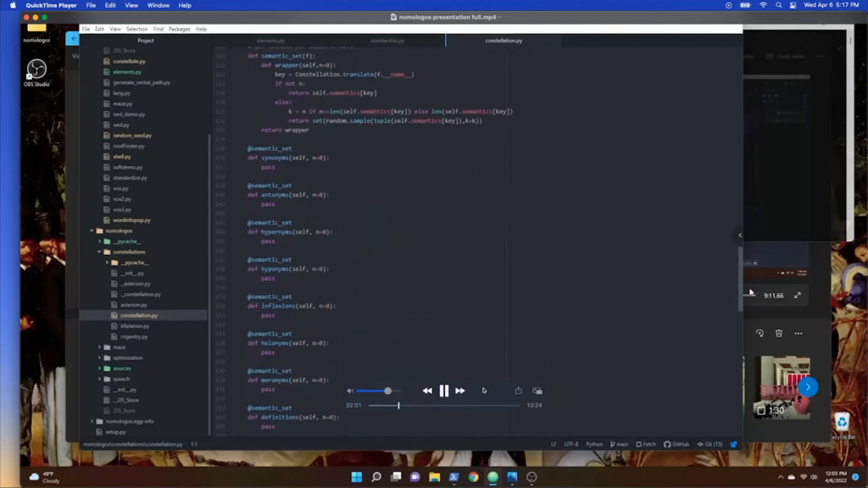The height and width of the screenshot is (488, 868).
Task: Open the macOS Window menu
Action: (159, 6)
